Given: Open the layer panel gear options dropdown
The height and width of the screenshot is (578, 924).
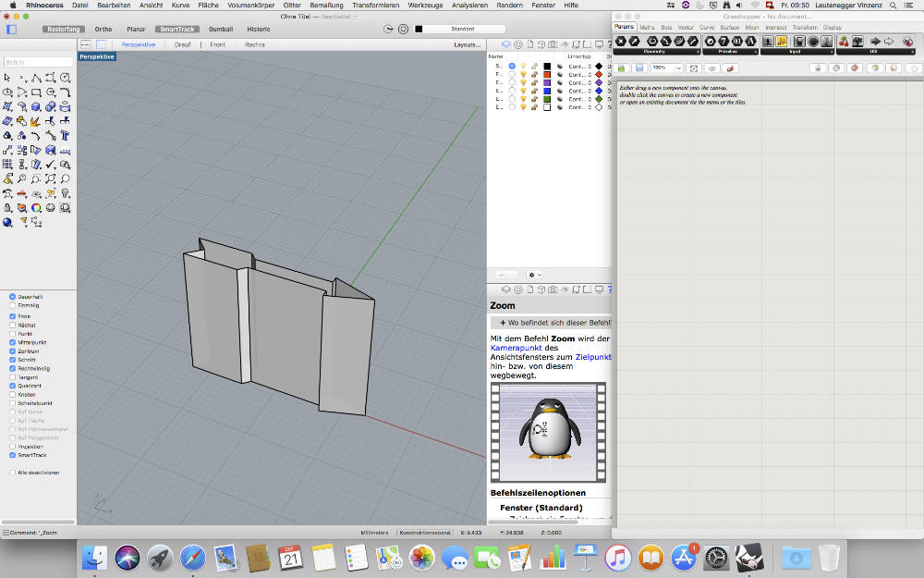Looking at the screenshot, I should coord(534,275).
